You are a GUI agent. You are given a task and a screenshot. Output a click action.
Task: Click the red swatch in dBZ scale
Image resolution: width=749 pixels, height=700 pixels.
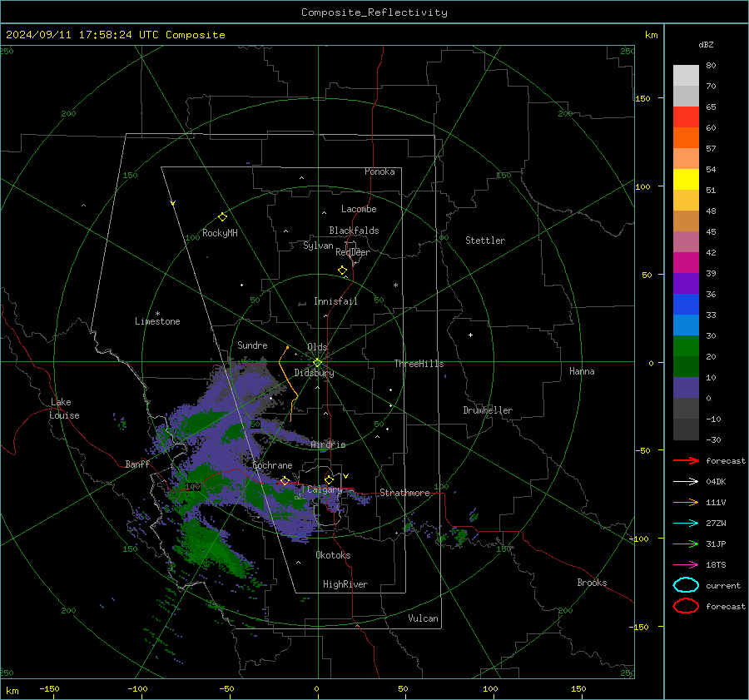[x=686, y=117]
